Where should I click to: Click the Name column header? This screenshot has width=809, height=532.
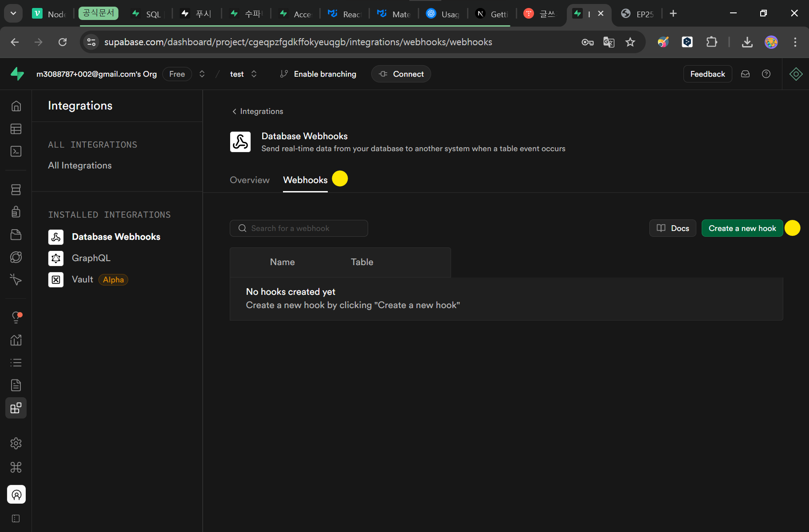pos(283,262)
